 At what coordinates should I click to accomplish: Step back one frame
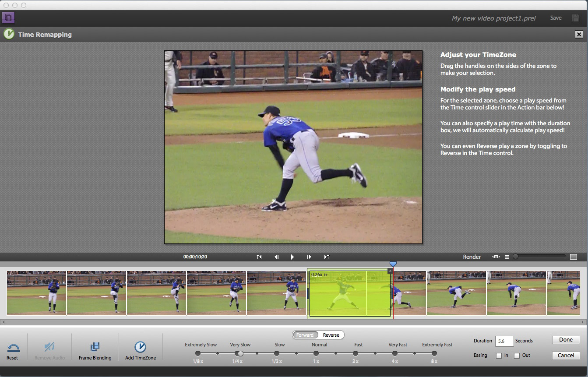point(276,257)
